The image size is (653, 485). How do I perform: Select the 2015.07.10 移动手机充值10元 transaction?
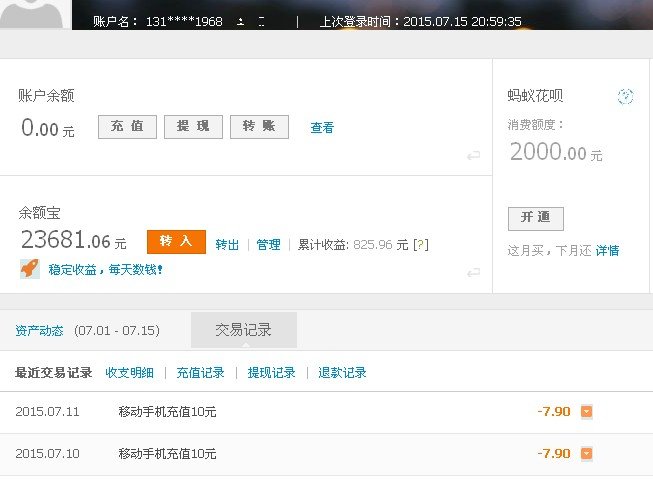[167, 453]
